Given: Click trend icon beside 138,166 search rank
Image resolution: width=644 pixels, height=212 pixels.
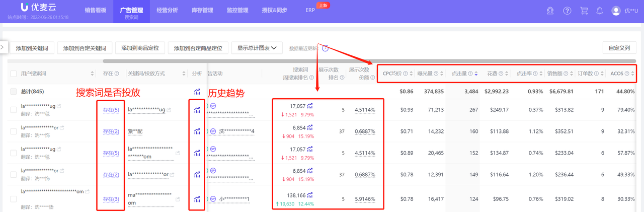Looking at the screenshot, I should coord(310,195).
